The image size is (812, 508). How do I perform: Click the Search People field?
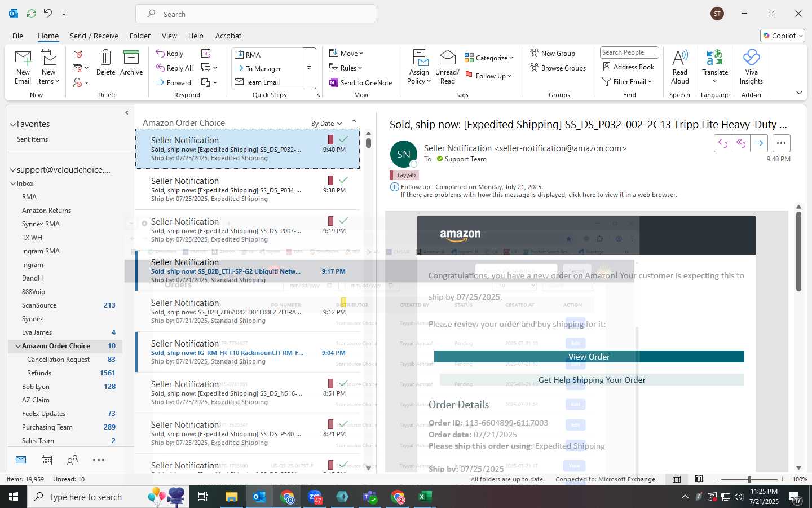tap(629, 52)
